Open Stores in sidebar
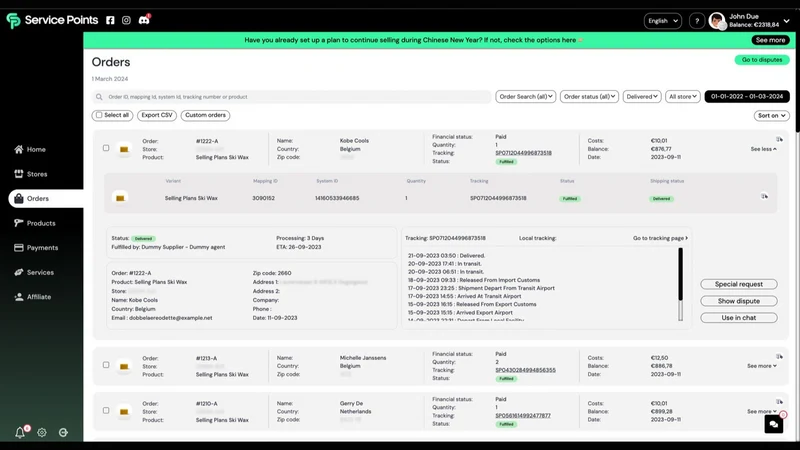Image resolution: width=800 pixels, height=450 pixels. coord(31,174)
